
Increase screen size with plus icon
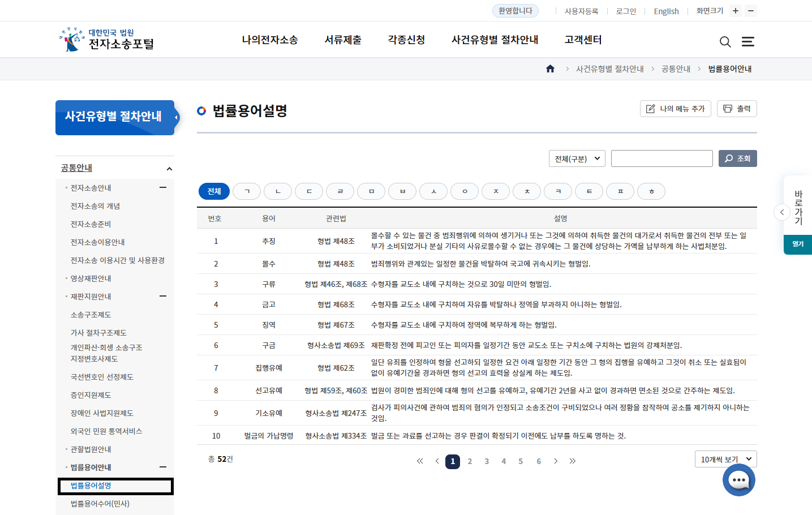pos(735,11)
